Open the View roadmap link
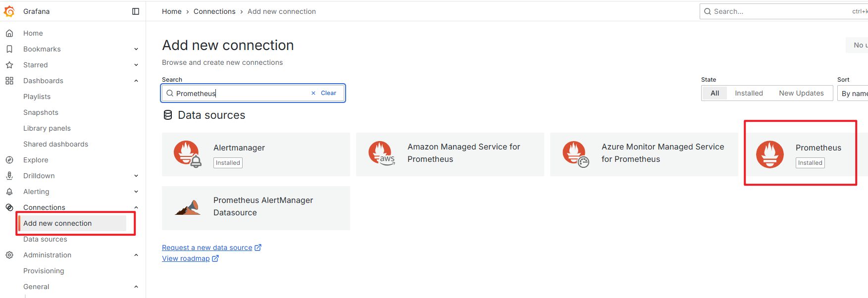868x298 pixels. (x=186, y=258)
